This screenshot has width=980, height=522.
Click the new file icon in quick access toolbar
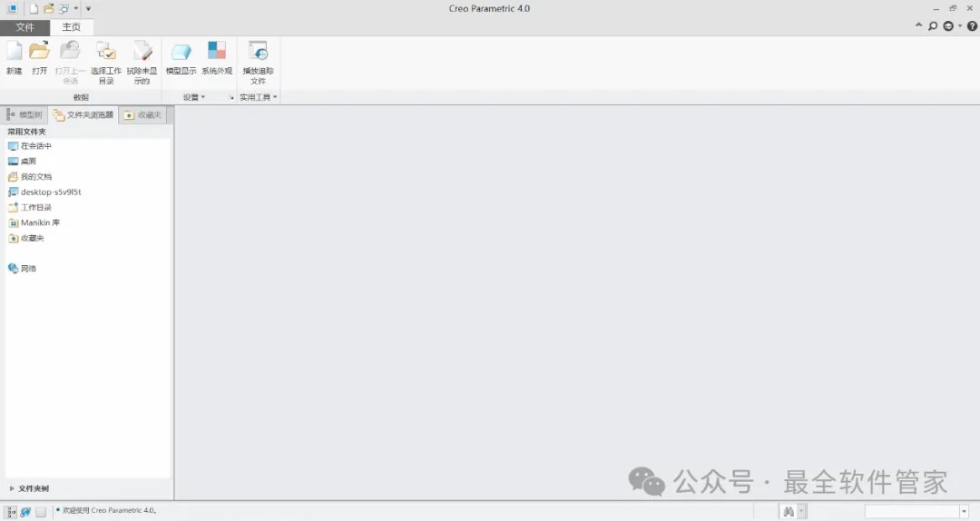[34, 9]
